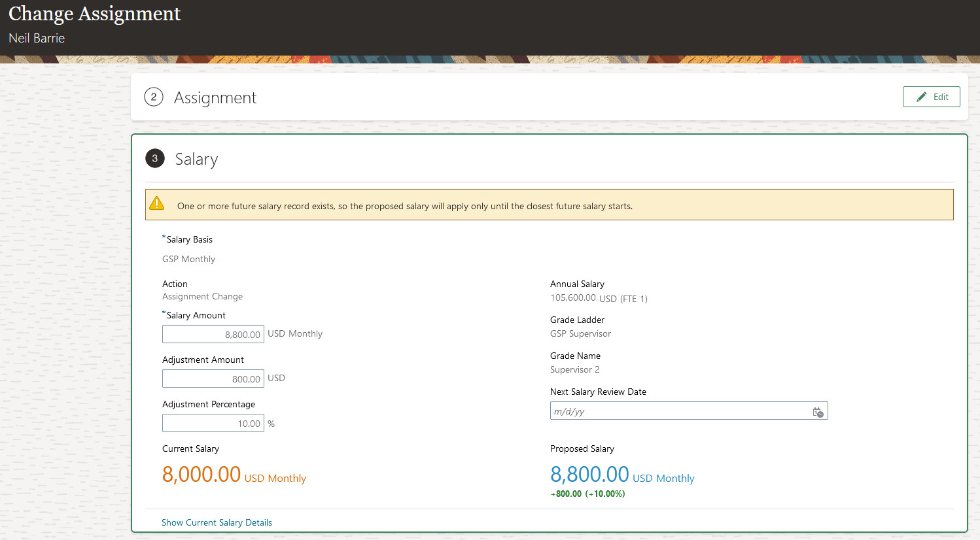The width and height of the screenshot is (980, 540).
Task: Click the 8,000.00 current salary figure
Action: 201,474
